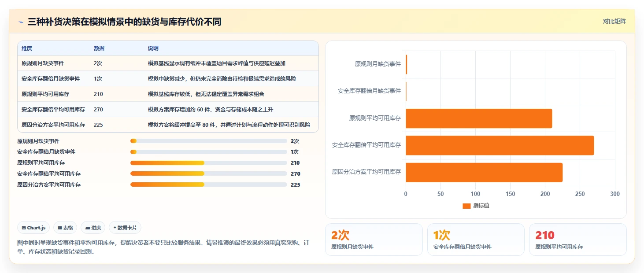Click the x-axis tick 300
Image resolution: width=644 pixels, height=273 pixels.
(x=615, y=194)
